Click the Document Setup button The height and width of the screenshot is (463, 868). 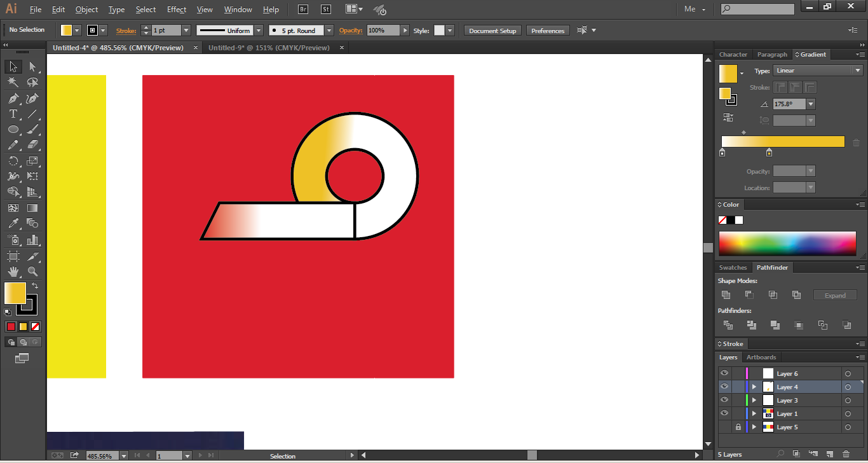pyautogui.click(x=493, y=31)
